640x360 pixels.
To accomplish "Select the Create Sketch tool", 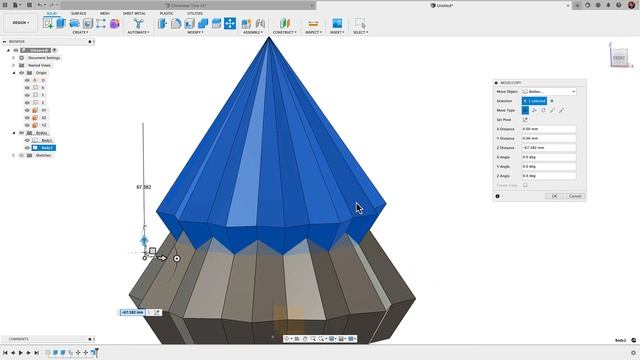I will (48, 23).
